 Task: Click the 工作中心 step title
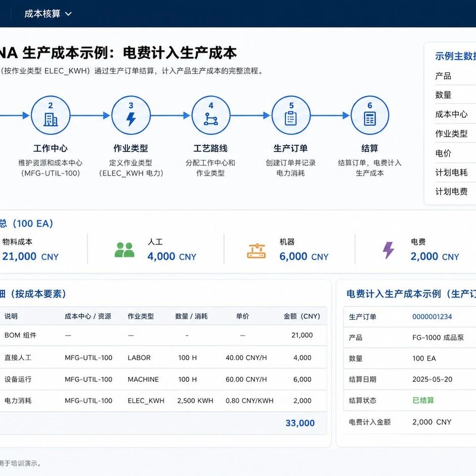coord(51,148)
